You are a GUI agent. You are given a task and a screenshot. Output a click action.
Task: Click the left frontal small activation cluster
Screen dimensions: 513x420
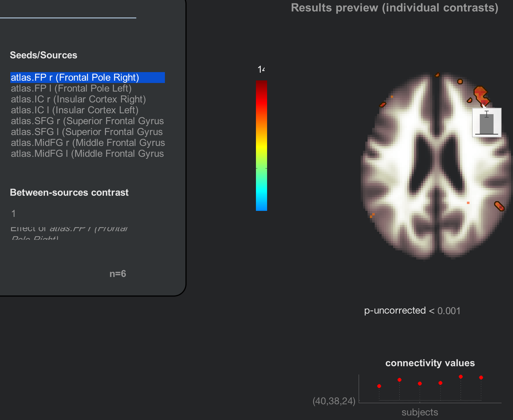coord(383,105)
